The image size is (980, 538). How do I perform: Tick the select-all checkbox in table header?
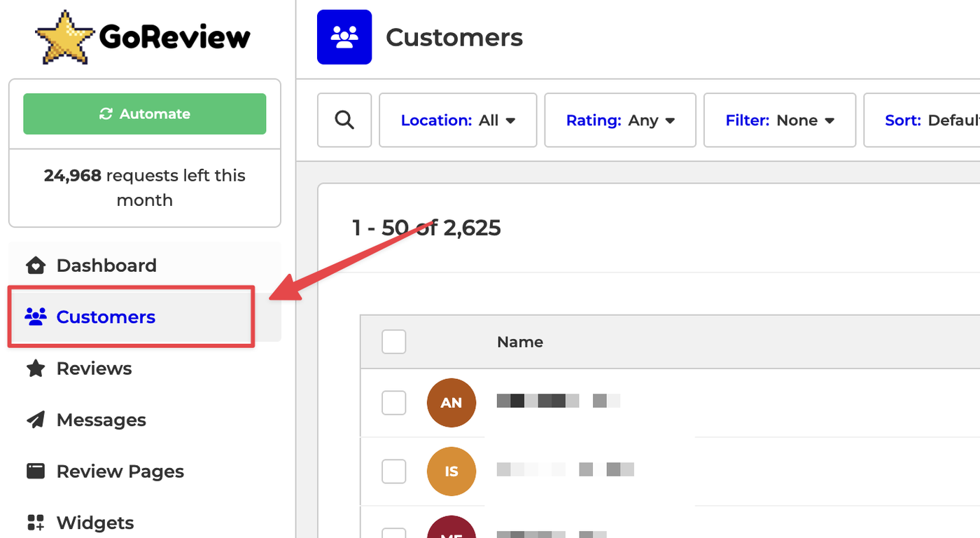click(x=394, y=342)
